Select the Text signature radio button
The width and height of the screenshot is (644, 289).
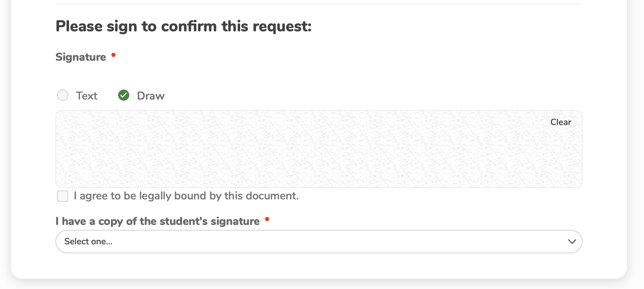[63, 95]
